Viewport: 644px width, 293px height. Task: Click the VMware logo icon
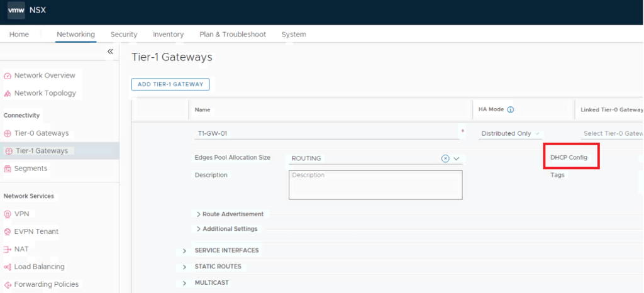pyautogui.click(x=16, y=11)
